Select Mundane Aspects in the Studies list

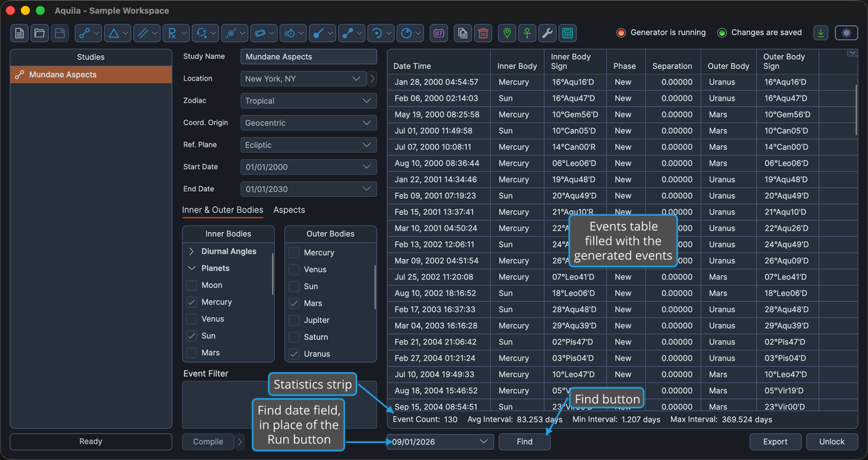pos(91,75)
